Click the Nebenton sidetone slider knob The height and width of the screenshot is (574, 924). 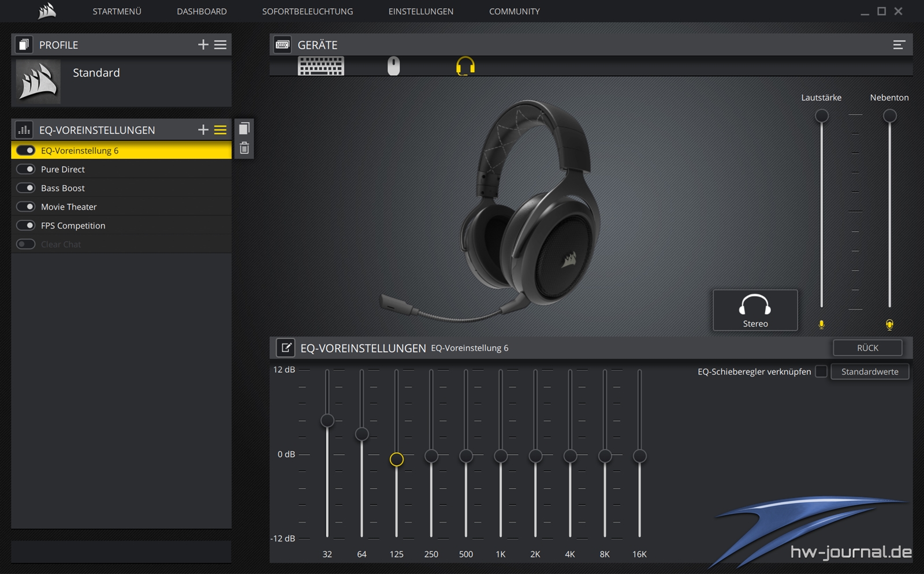pyautogui.click(x=889, y=115)
